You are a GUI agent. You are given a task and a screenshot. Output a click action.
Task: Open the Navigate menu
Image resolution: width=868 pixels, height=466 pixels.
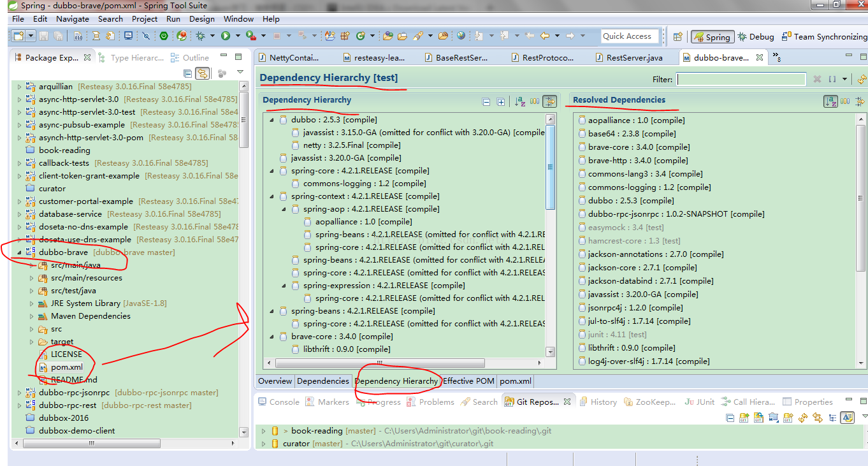[73, 19]
